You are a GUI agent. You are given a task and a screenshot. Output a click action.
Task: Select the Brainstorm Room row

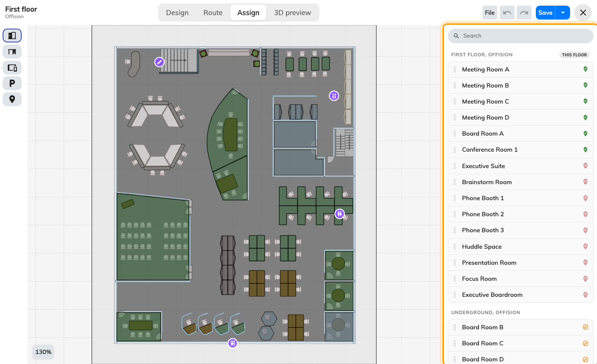520,182
